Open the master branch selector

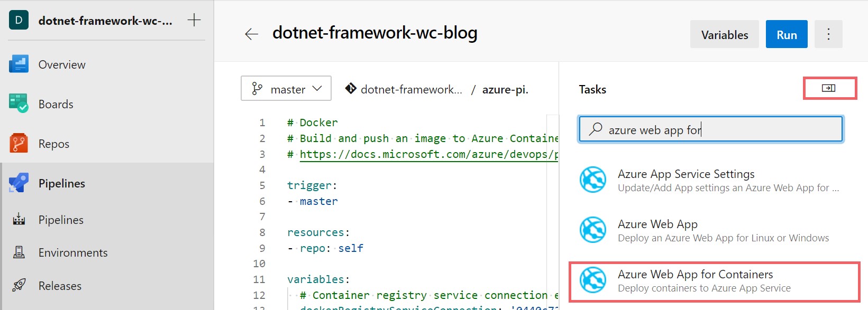(x=286, y=88)
